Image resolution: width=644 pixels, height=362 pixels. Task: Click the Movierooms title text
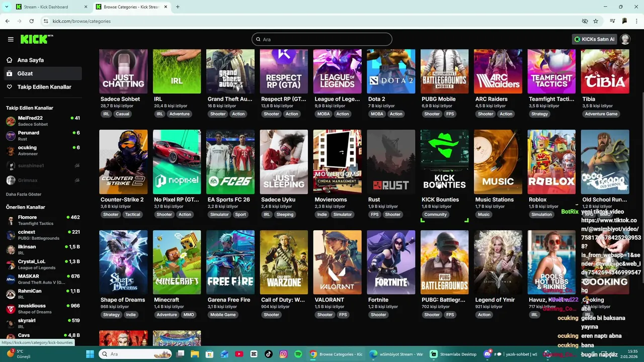[331, 200]
